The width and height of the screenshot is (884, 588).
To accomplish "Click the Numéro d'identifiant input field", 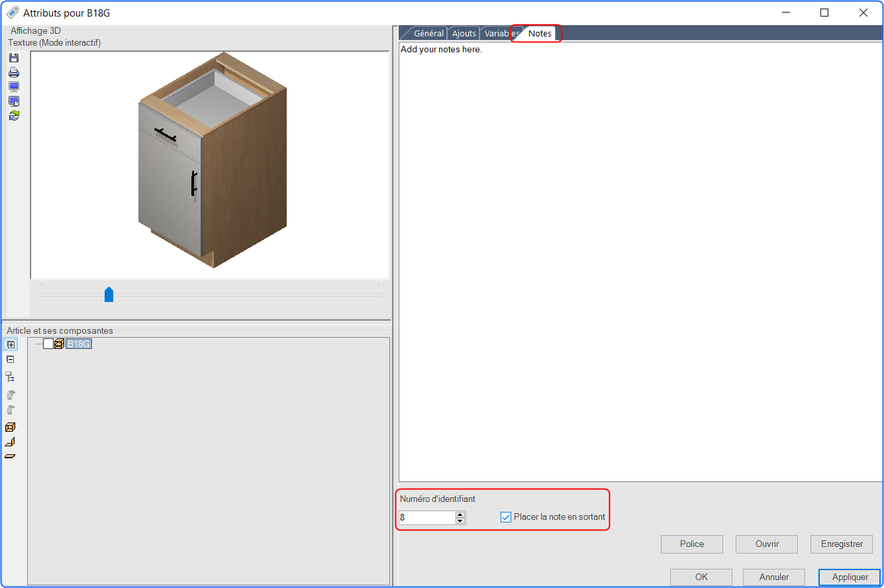I will coord(427,518).
